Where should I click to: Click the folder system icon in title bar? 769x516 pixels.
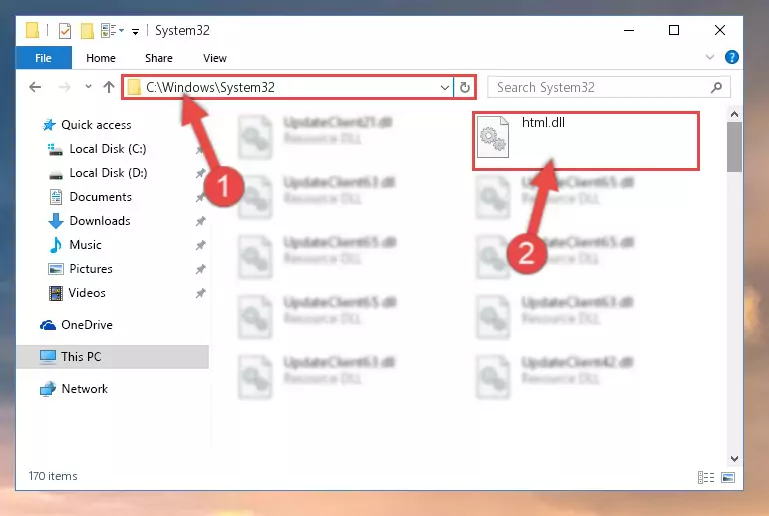point(32,30)
